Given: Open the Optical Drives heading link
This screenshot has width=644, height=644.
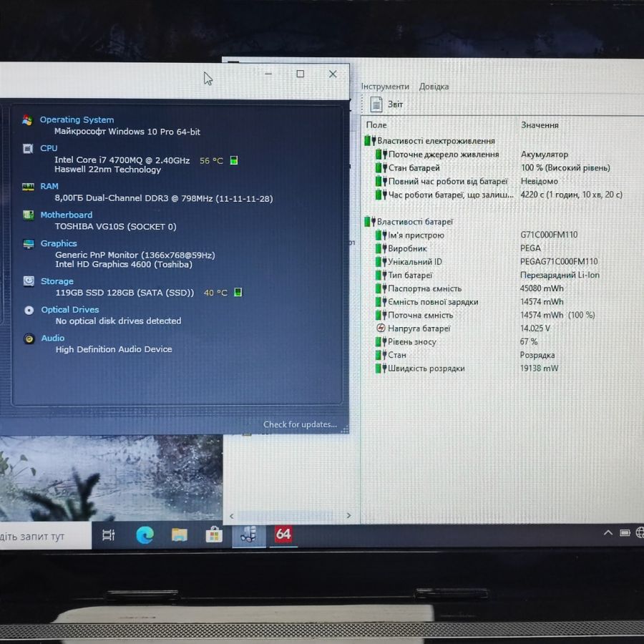Looking at the screenshot, I should coord(70,310).
